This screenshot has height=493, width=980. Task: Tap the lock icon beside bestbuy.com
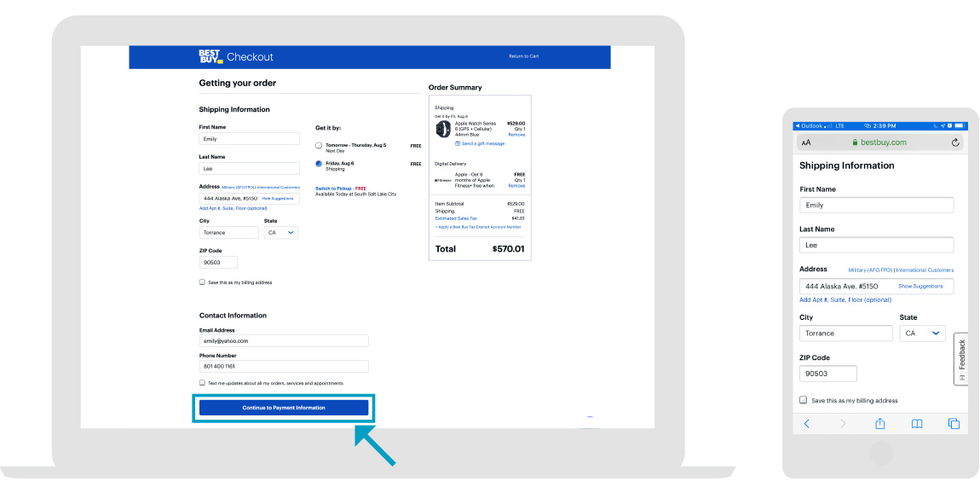[855, 142]
